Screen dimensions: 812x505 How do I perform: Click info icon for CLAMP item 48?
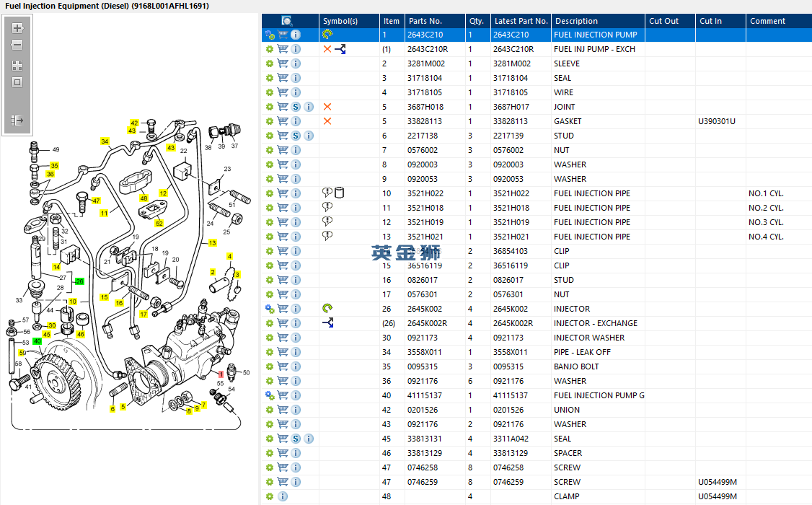283,496
